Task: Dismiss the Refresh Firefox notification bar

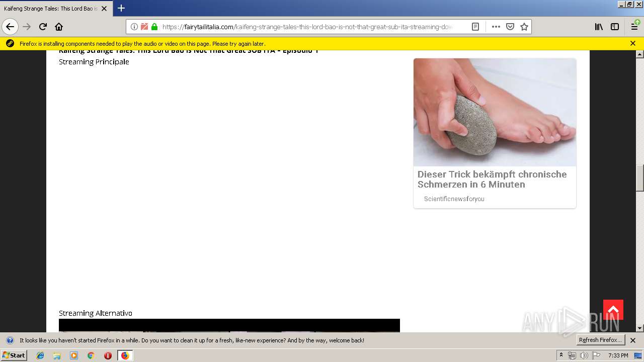Action: pos(633,340)
